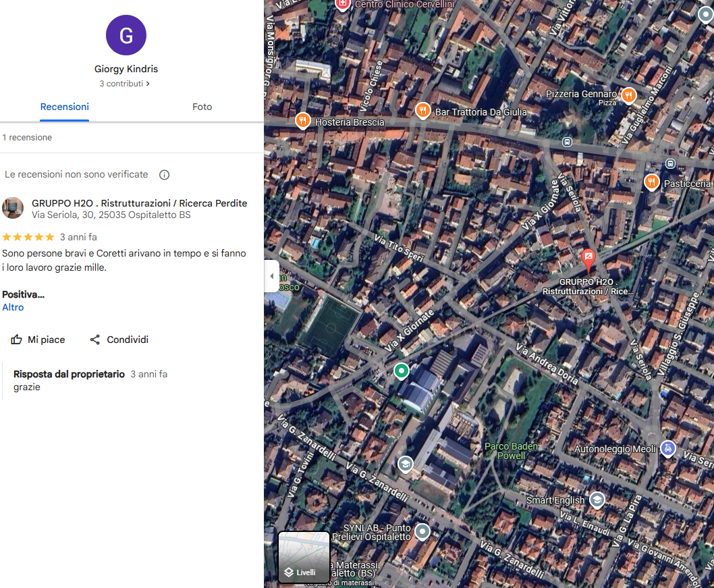This screenshot has width=714, height=588.
Task: Select the Bar Trattoria Da Giulia restaurant pin
Action: pos(423,110)
